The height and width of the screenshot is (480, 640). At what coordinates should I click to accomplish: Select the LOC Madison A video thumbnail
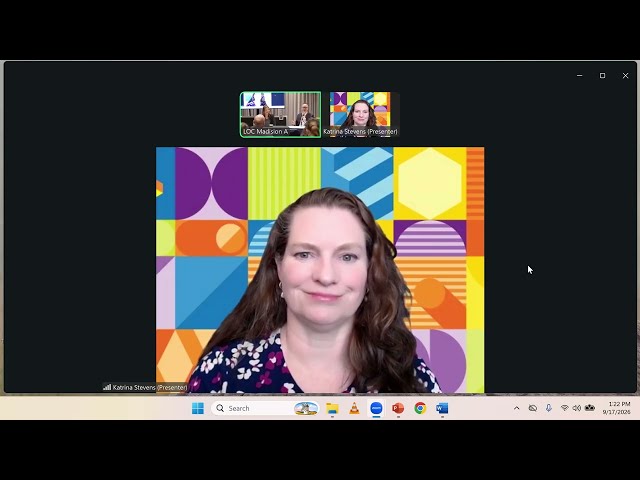(x=280, y=114)
